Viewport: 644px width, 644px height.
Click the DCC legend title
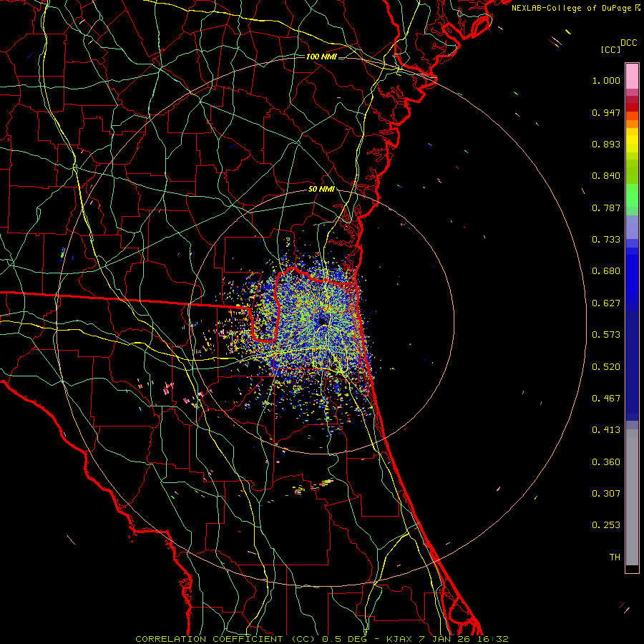[x=628, y=43]
